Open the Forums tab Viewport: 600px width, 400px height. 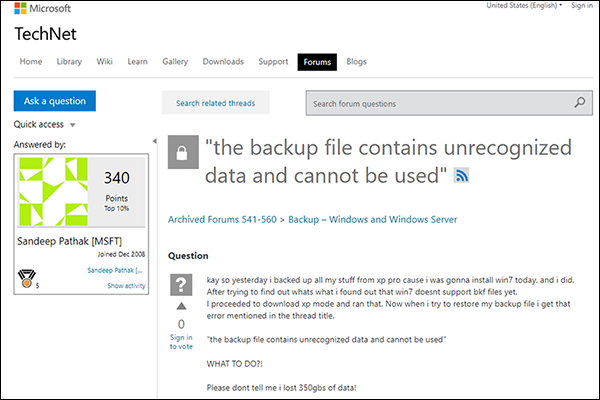317,62
